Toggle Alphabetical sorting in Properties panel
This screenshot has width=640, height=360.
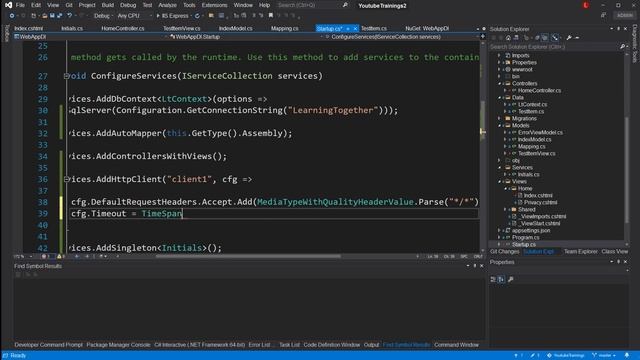tap(501, 279)
